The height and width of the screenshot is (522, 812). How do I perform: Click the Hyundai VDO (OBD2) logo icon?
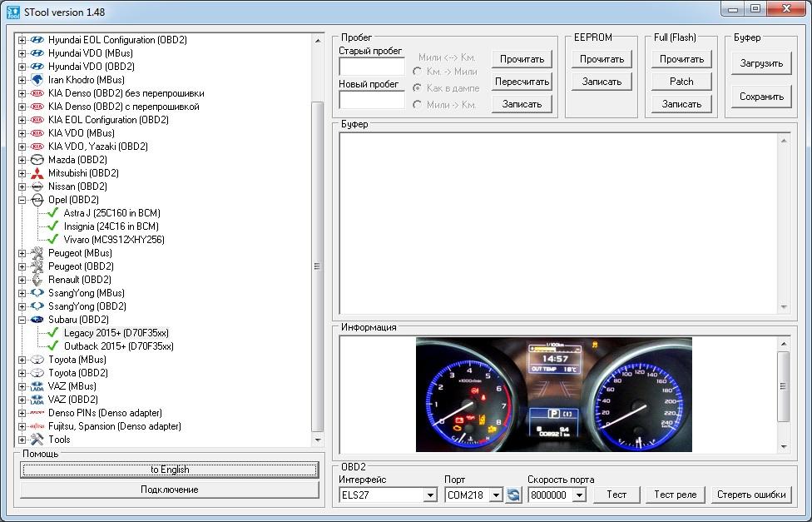pyautogui.click(x=37, y=67)
